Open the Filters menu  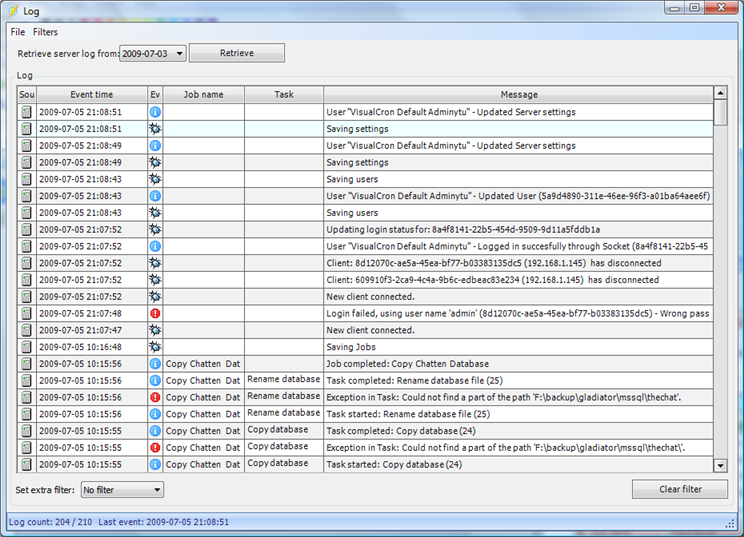tap(46, 32)
